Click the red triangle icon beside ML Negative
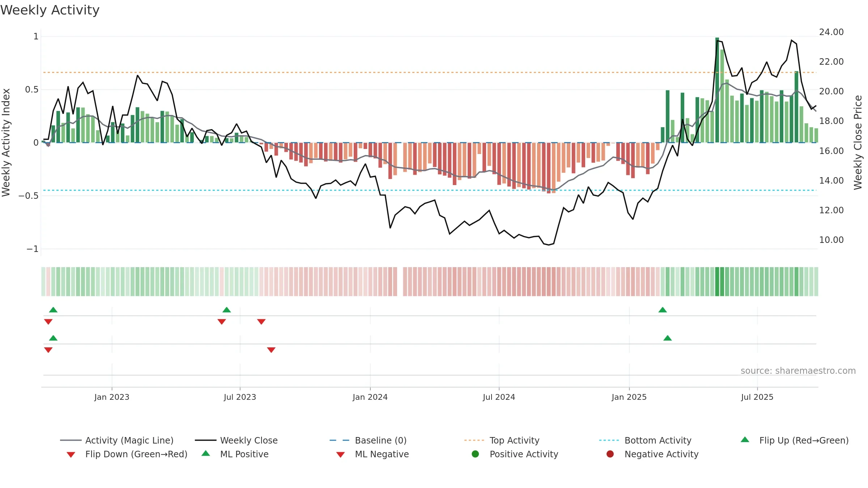This screenshot has width=868, height=488. 340,454
